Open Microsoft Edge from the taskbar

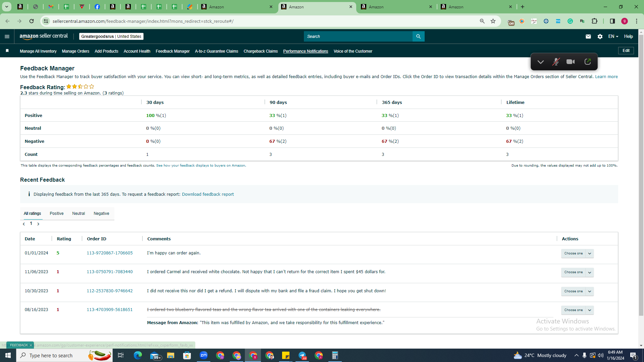click(x=138, y=355)
